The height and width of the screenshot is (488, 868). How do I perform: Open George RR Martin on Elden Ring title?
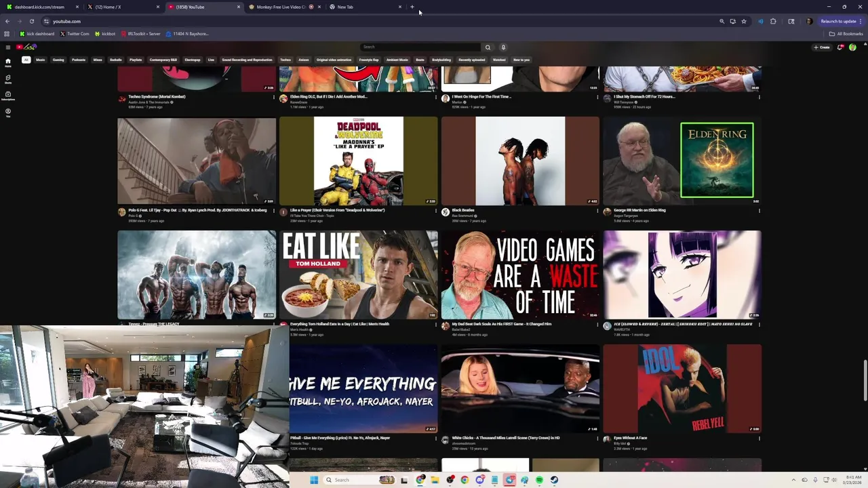pyautogui.click(x=639, y=210)
